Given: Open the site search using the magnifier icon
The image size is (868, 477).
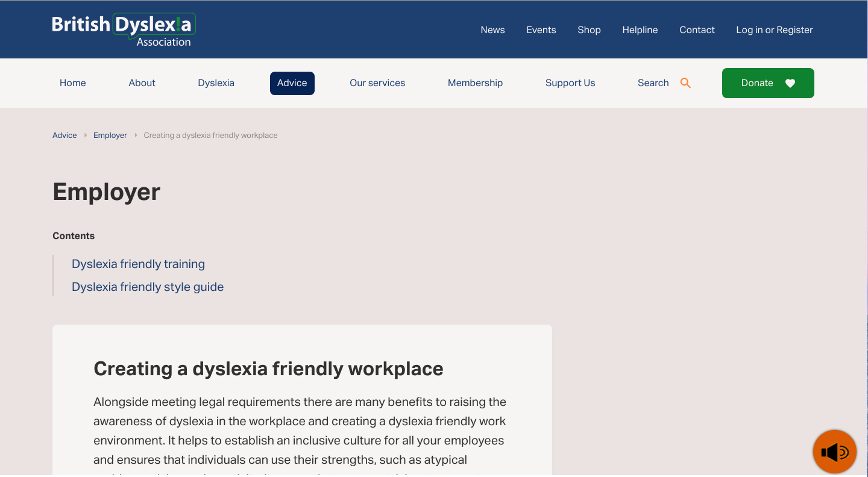Looking at the screenshot, I should point(685,83).
